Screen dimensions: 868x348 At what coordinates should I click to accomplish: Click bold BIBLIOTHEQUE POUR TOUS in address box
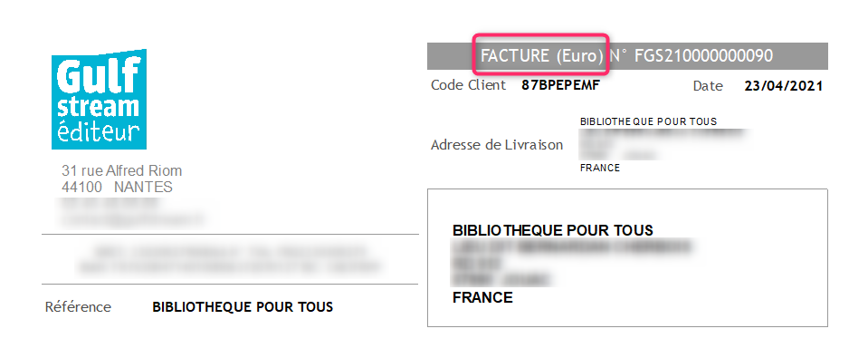[x=553, y=230]
